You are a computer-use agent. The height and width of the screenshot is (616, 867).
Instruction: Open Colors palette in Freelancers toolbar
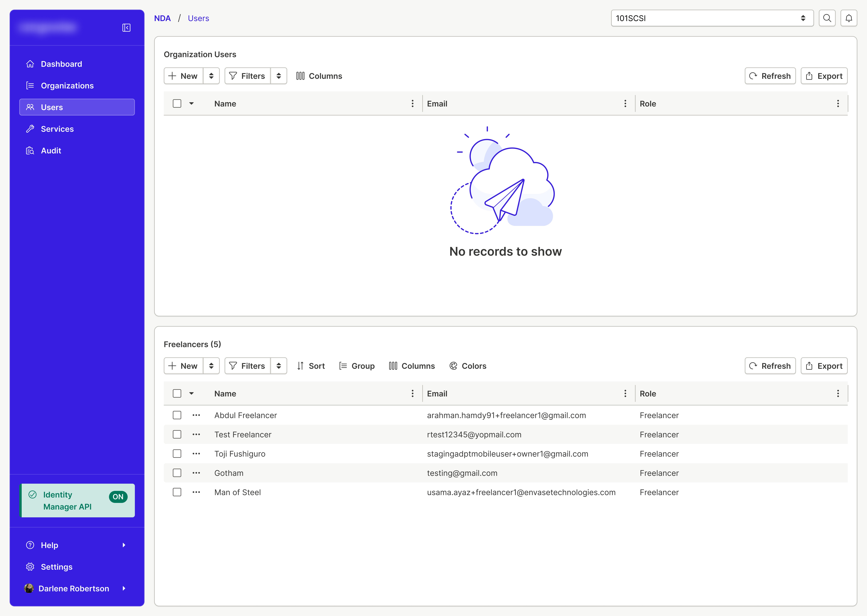[468, 366]
